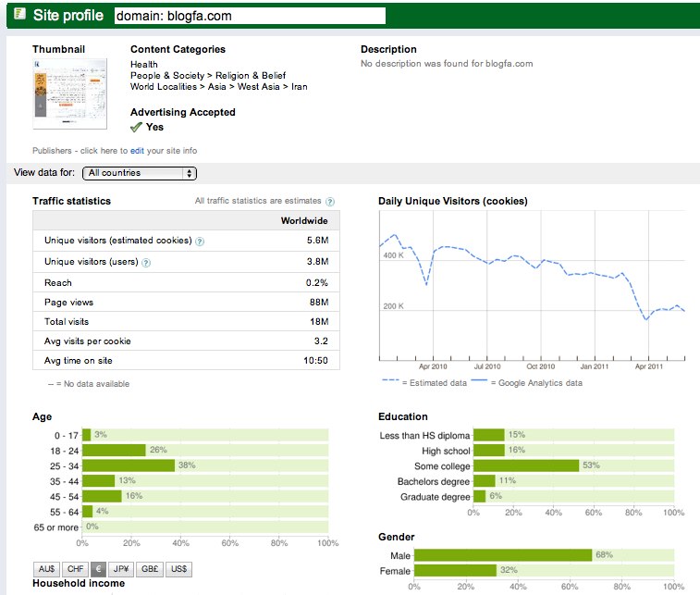Click the Jan 2011 chart axis label

tap(595, 366)
